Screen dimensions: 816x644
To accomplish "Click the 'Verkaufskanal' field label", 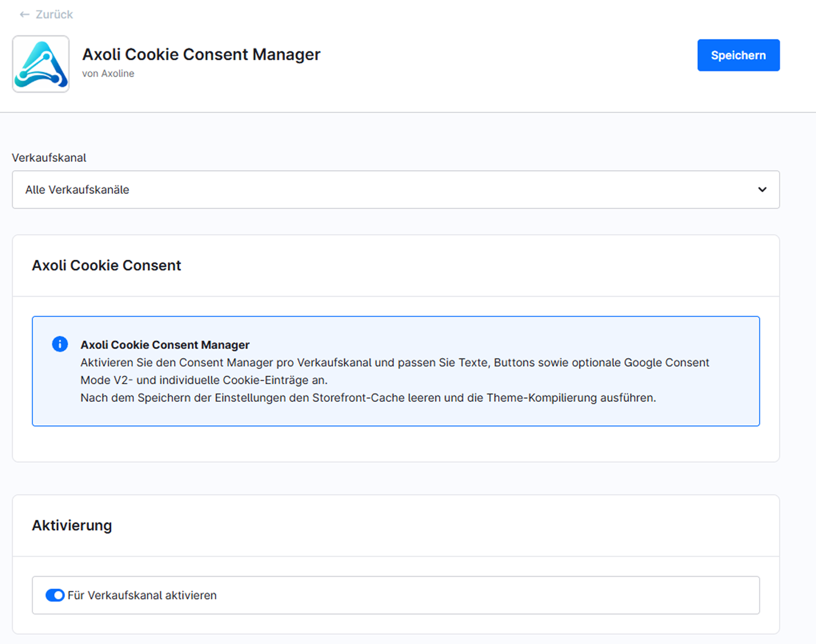I will point(49,158).
